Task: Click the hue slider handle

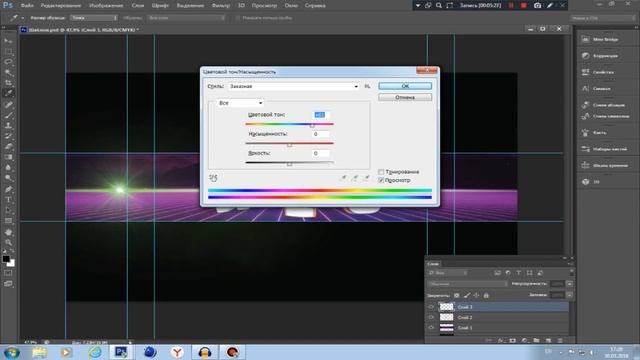Action: tap(312, 125)
